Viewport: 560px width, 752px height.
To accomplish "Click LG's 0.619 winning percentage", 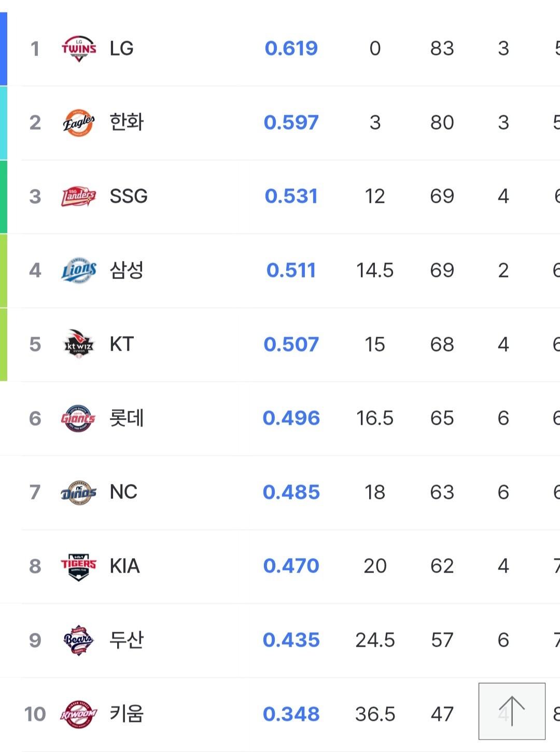I will (291, 49).
